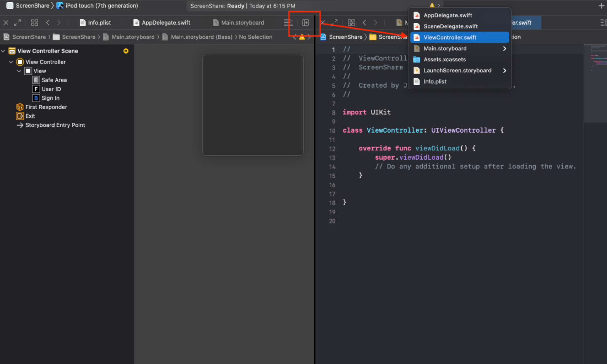Expand right editor to focus mode
The width and height of the screenshot is (607, 364).
coord(334,22)
